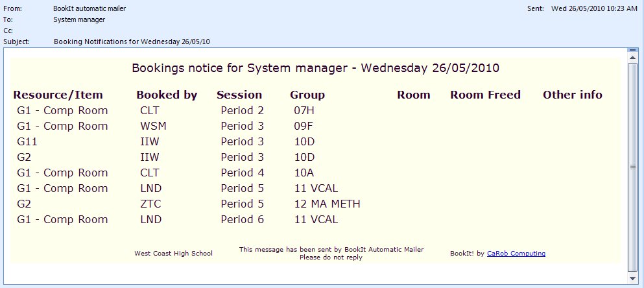Click the Room Freed column header
The height and width of the screenshot is (288, 644).
pos(485,95)
